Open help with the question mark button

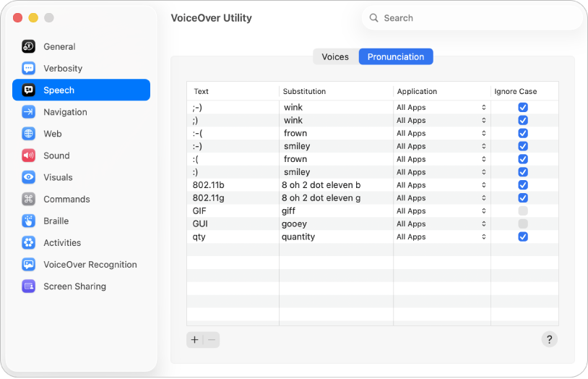pos(549,339)
